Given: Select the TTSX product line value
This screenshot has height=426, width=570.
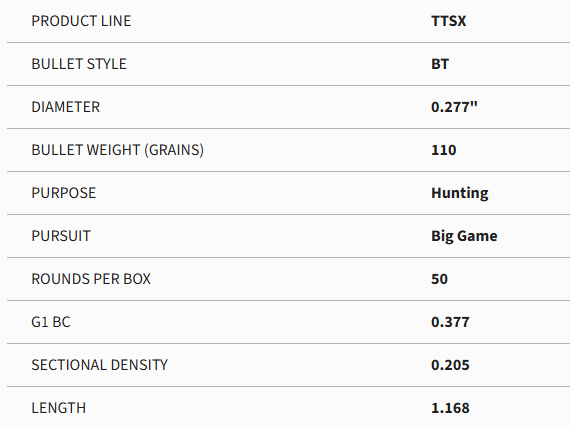Looking at the screenshot, I should [x=449, y=21].
